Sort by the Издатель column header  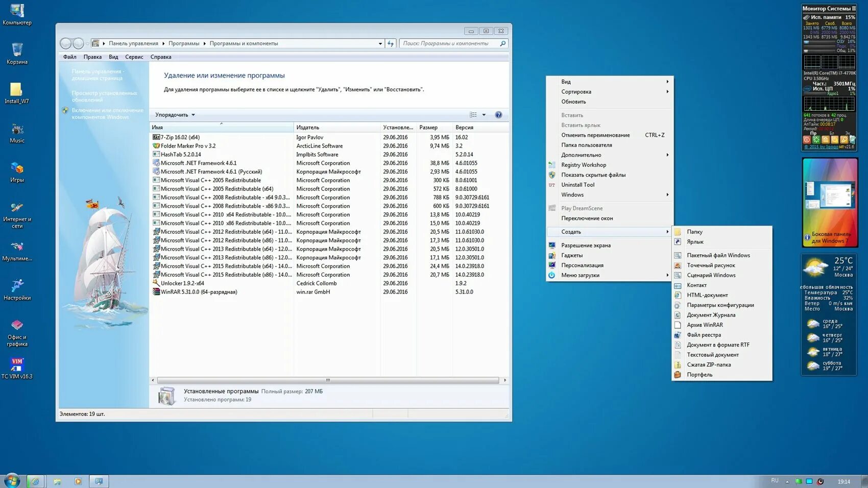pyautogui.click(x=337, y=128)
